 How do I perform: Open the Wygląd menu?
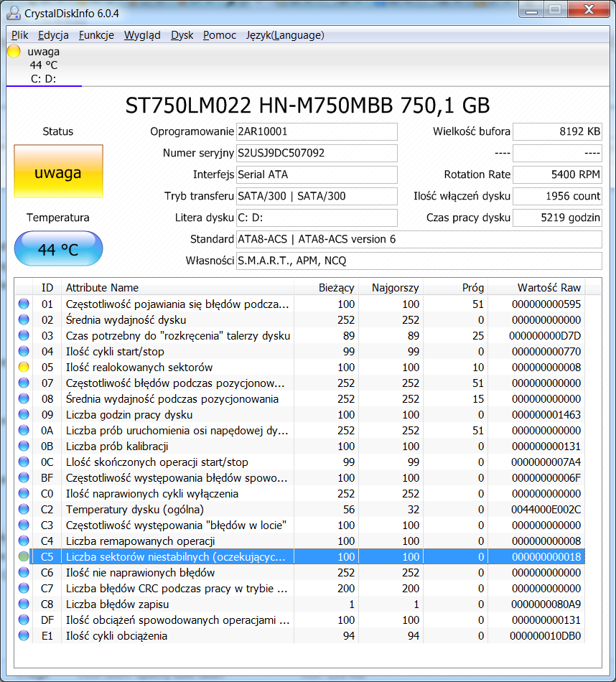[x=142, y=35]
